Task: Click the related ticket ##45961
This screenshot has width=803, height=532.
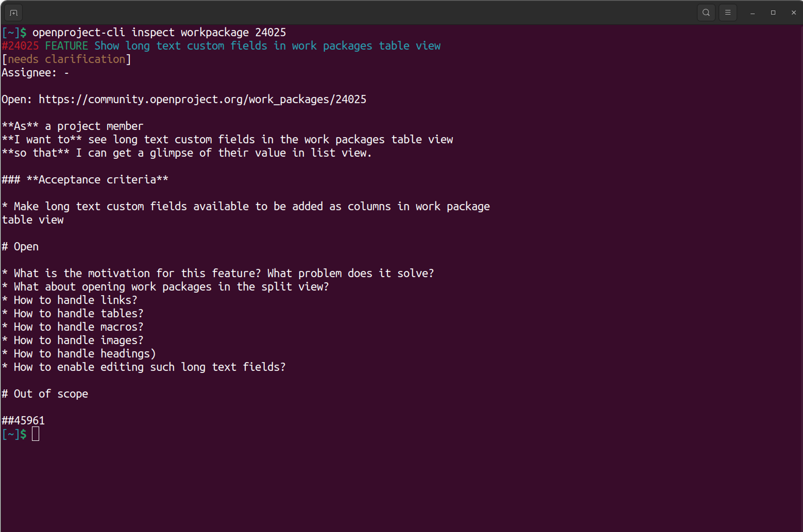Action: [x=23, y=420]
